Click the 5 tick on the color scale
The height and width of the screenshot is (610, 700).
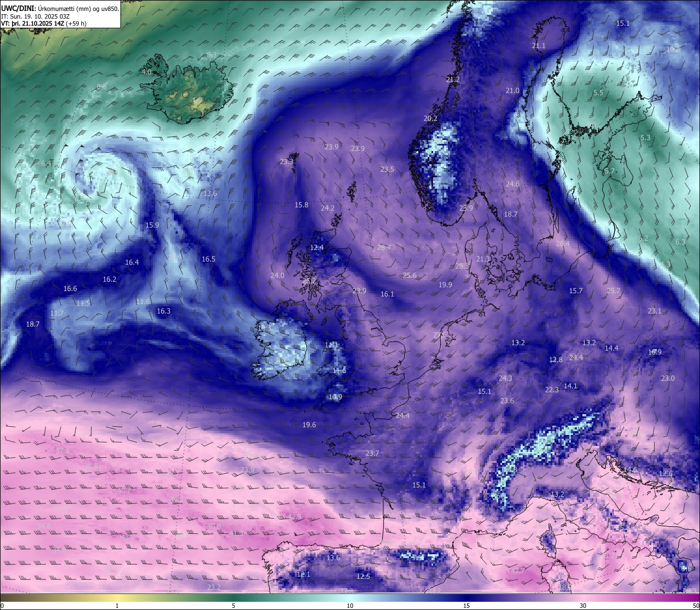click(x=234, y=606)
